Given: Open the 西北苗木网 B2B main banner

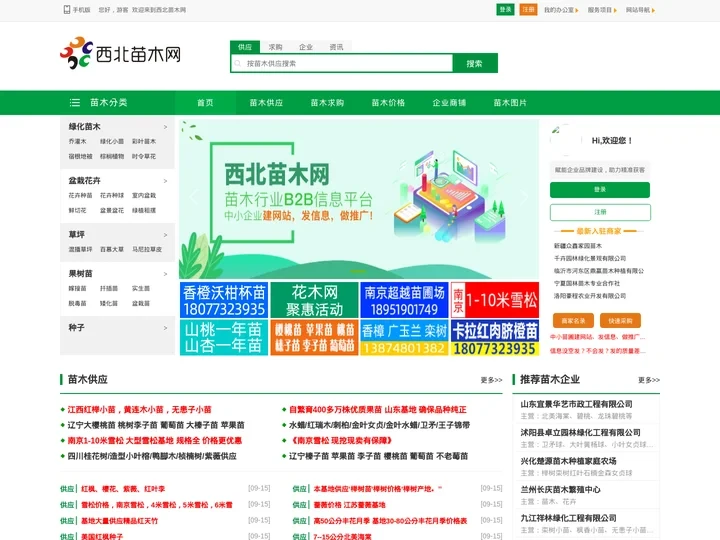Looking at the screenshot, I should [x=359, y=199].
